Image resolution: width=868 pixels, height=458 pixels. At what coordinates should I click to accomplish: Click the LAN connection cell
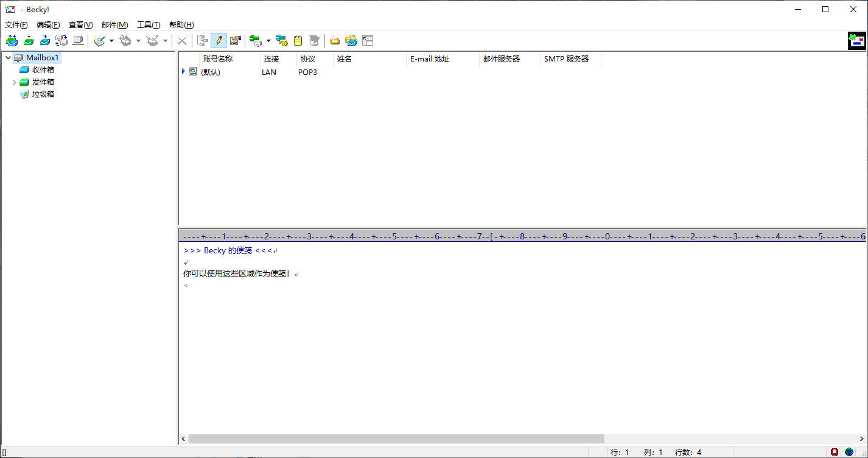pyautogui.click(x=268, y=72)
